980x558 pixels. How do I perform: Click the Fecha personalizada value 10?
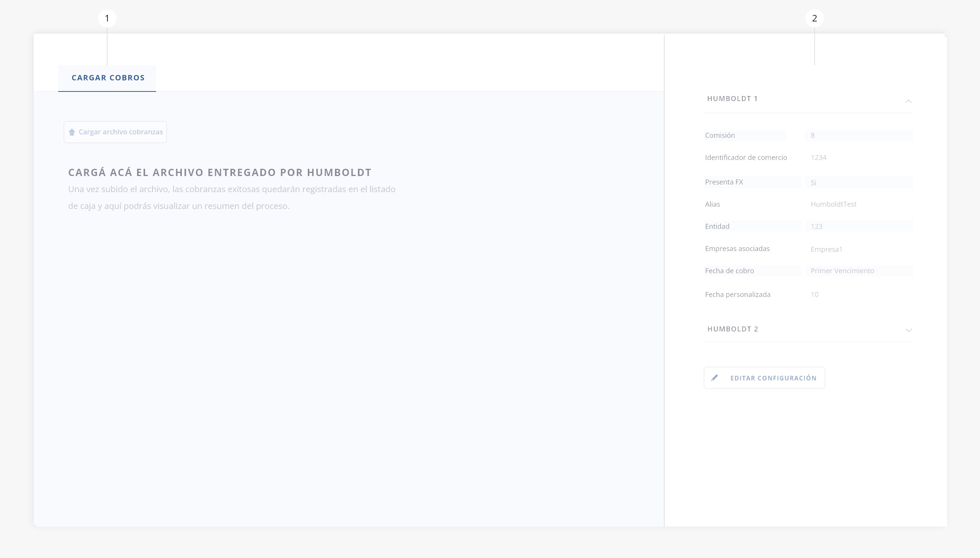(814, 295)
